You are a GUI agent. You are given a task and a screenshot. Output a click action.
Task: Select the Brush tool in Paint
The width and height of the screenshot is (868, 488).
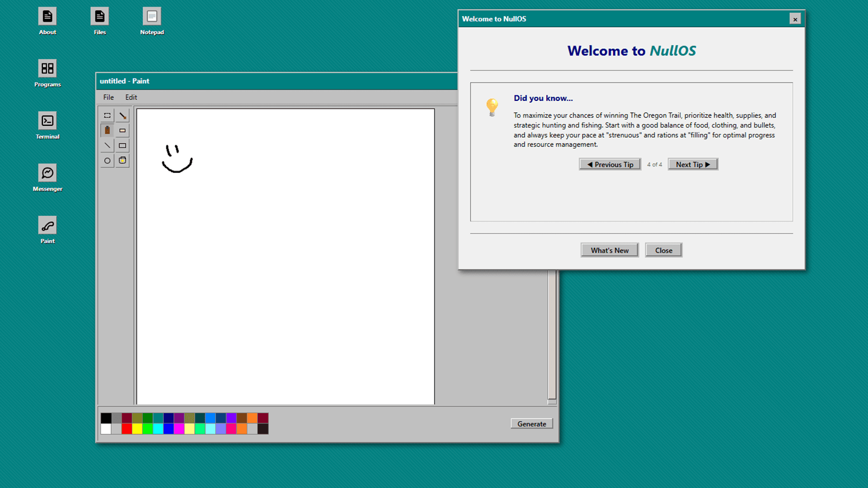[x=123, y=115]
